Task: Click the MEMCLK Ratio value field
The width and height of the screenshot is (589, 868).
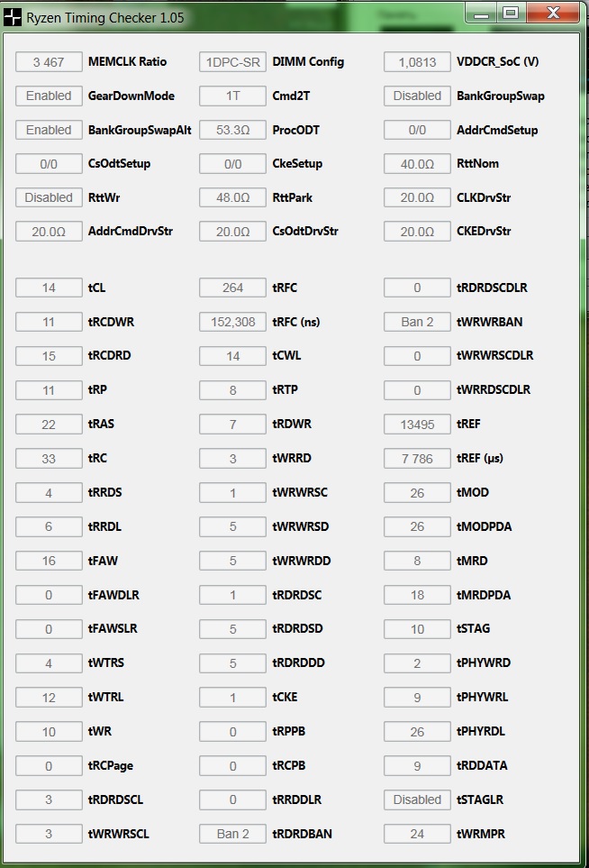Action: 49,62
